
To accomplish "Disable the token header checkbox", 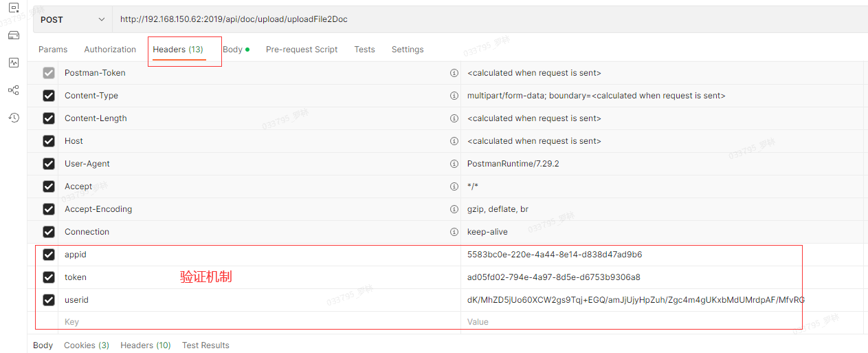I will 49,277.
